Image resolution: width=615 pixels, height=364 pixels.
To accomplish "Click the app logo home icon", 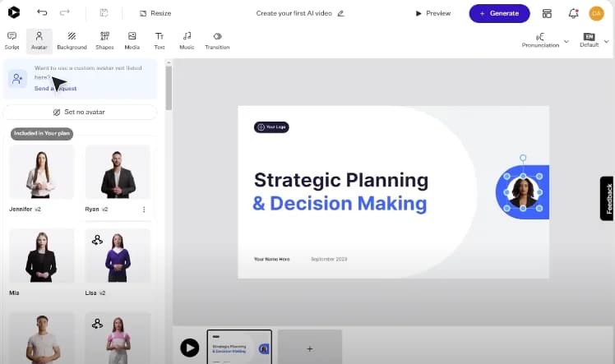I will tap(13, 12).
